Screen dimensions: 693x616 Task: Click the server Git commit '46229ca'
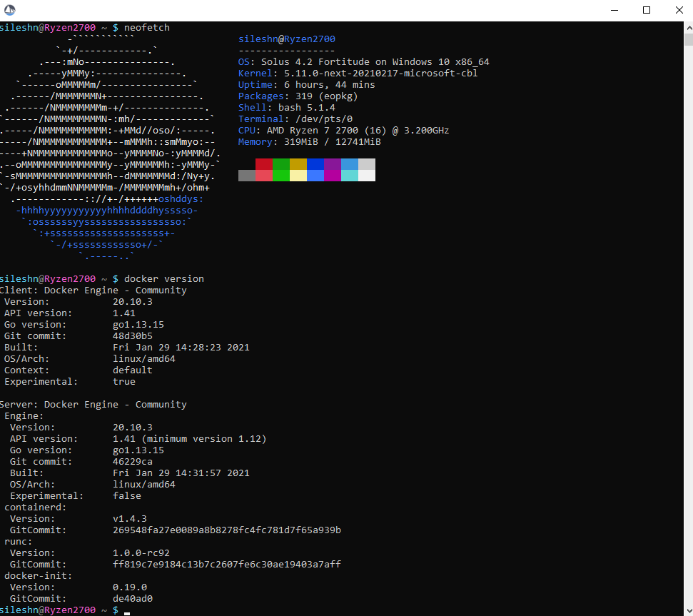coord(133,462)
